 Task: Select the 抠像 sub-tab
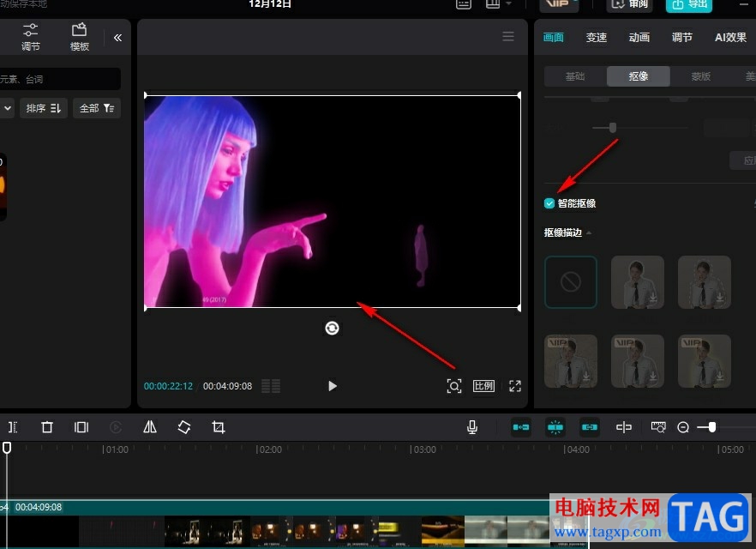[x=639, y=76]
